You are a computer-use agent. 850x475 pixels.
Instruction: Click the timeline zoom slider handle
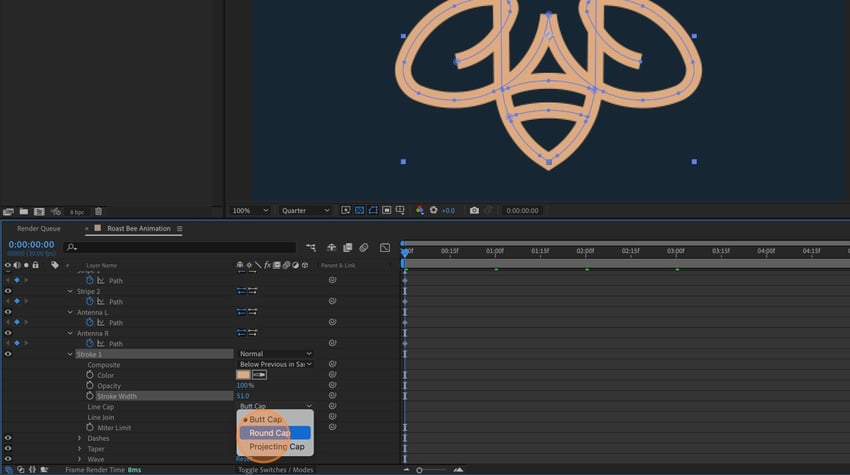(x=419, y=470)
